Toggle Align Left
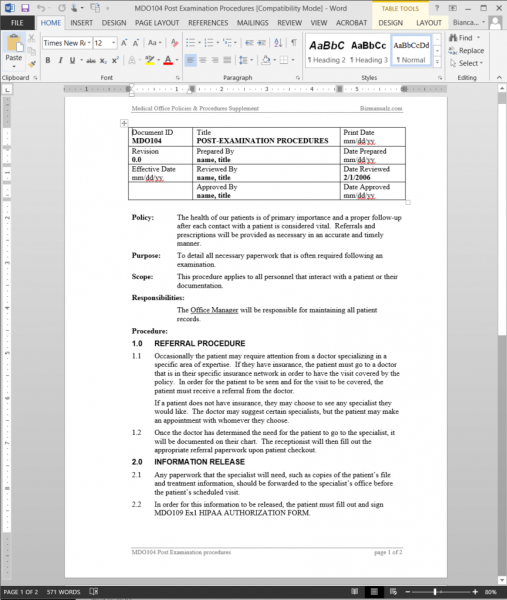 coord(190,60)
